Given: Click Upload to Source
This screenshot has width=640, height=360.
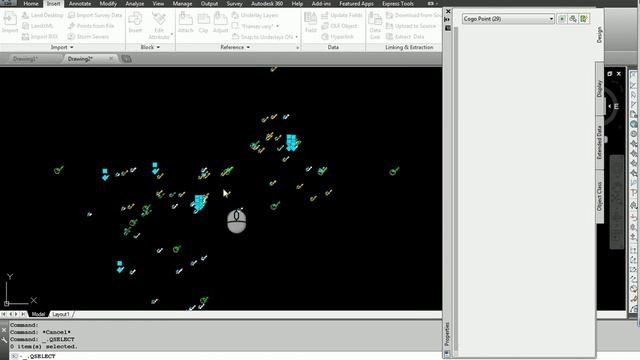Looking at the screenshot, I should pos(411,26).
